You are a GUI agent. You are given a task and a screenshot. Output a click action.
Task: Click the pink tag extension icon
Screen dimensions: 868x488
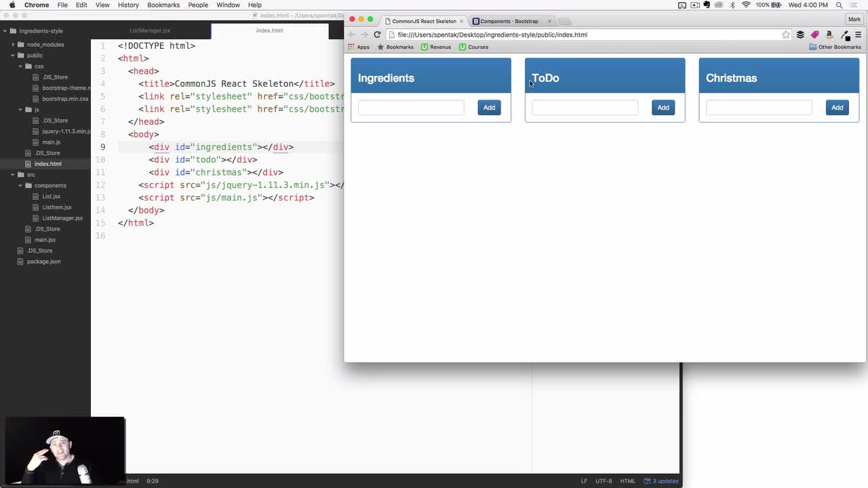tap(814, 35)
